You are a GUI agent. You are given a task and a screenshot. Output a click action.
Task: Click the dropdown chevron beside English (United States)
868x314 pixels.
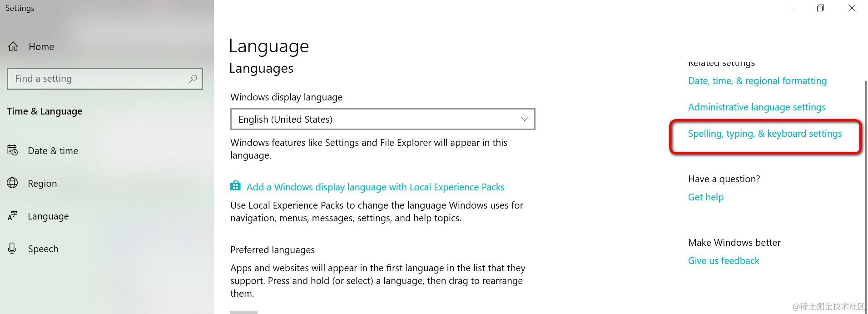524,119
